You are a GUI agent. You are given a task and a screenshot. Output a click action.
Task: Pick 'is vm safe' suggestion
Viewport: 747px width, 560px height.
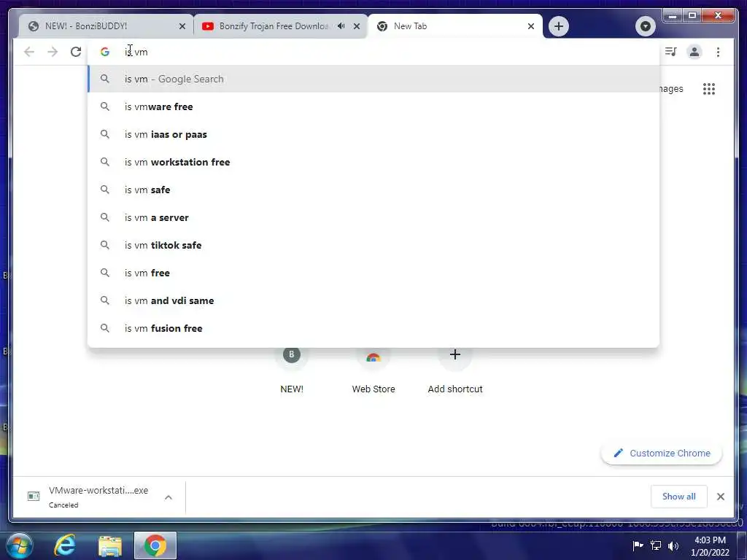(x=373, y=190)
